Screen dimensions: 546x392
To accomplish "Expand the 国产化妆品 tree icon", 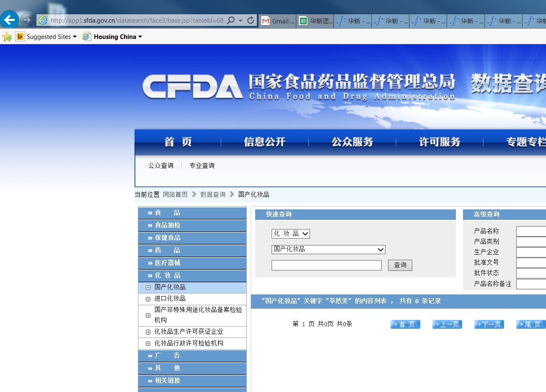I will [x=148, y=287].
